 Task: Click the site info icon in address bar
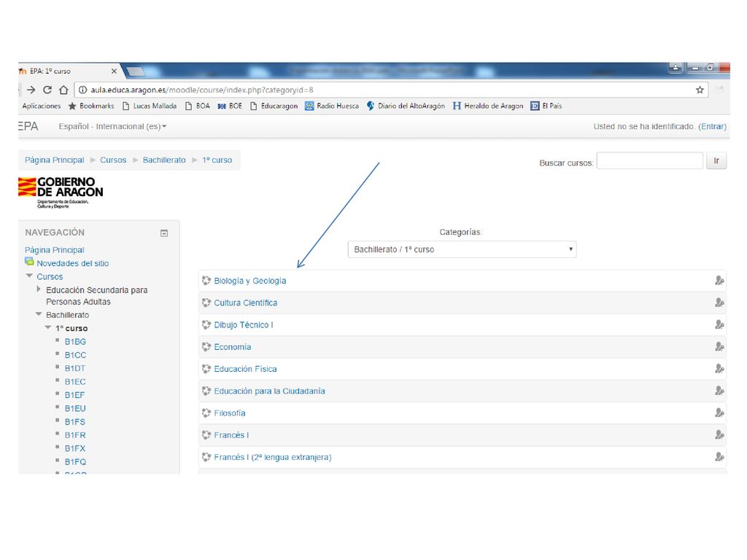point(82,90)
